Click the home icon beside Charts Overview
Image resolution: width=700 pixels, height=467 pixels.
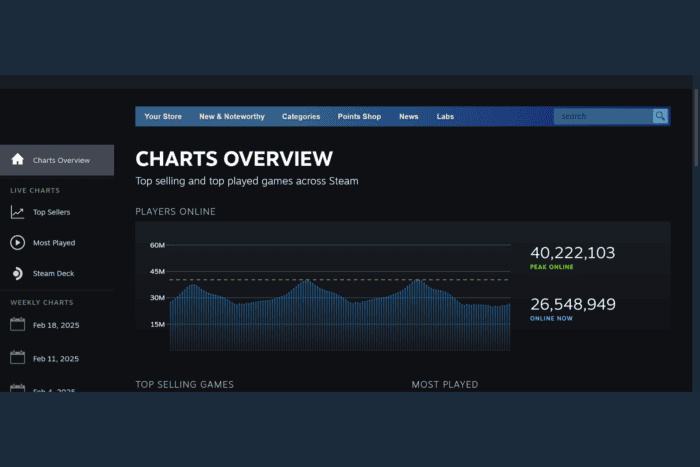pos(17,159)
